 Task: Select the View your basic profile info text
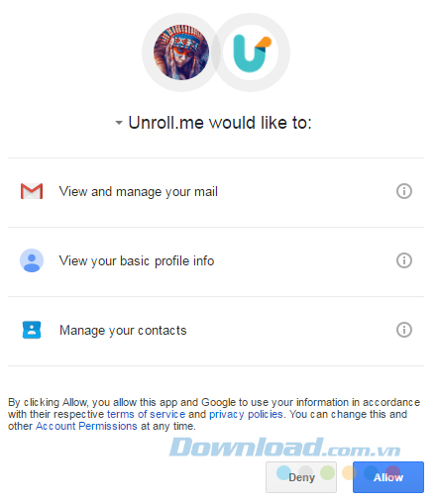click(137, 261)
